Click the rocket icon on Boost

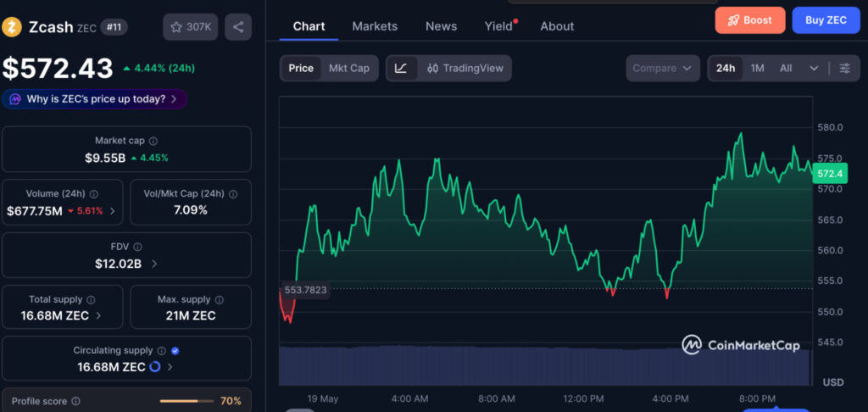pos(733,20)
